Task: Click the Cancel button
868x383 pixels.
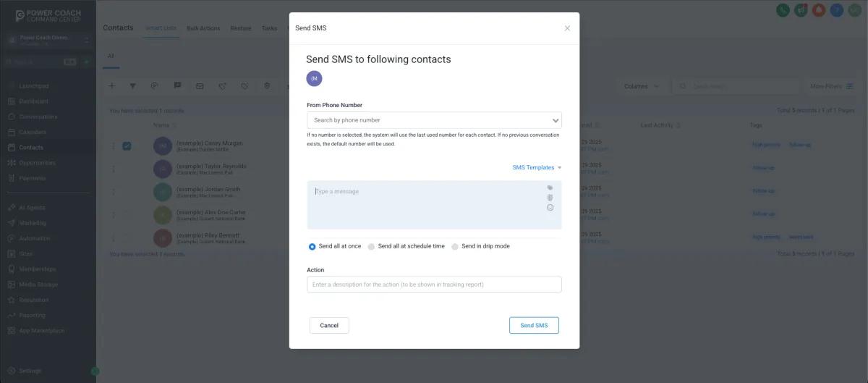Action: tap(329, 325)
